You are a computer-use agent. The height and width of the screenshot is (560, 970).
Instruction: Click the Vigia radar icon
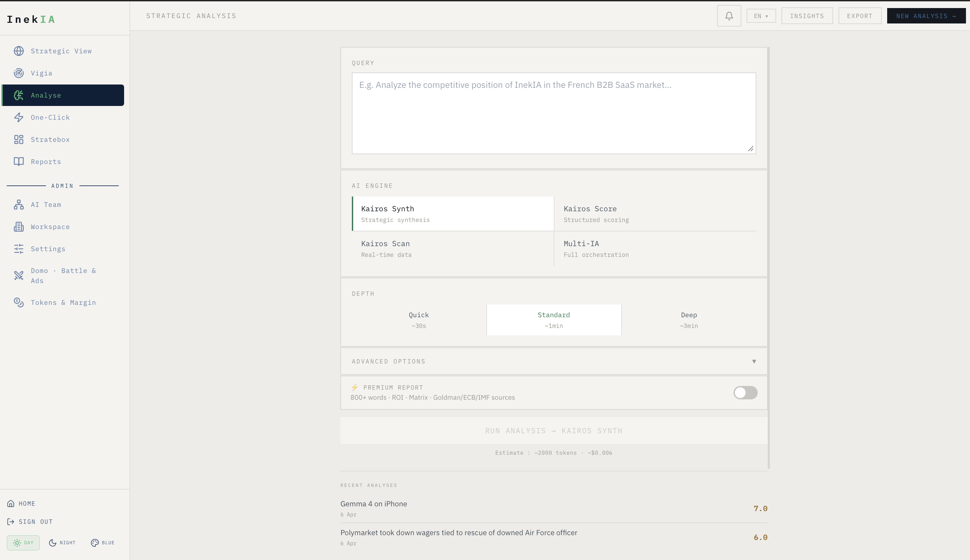(18, 73)
